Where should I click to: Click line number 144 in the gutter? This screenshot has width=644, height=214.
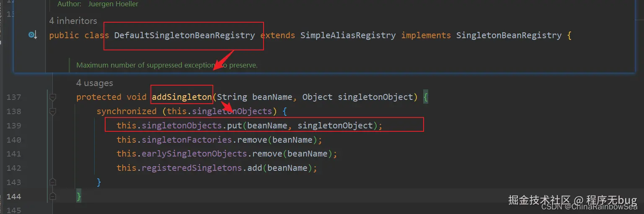tap(14, 196)
